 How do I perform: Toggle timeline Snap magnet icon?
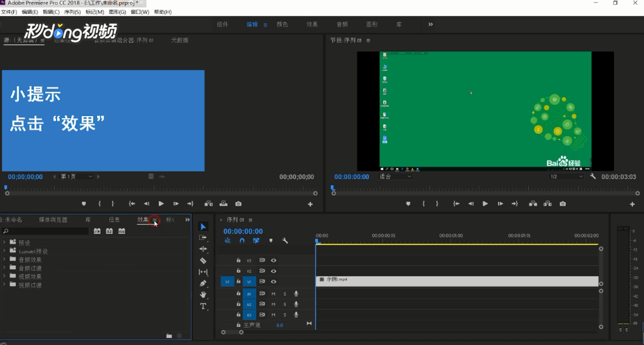[x=242, y=241]
